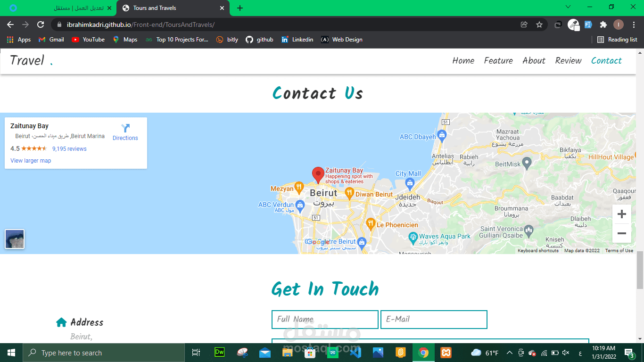The width and height of the screenshot is (644, 362).
Task: Select the Tours and Travels tab
Action: tap(173, 8)
